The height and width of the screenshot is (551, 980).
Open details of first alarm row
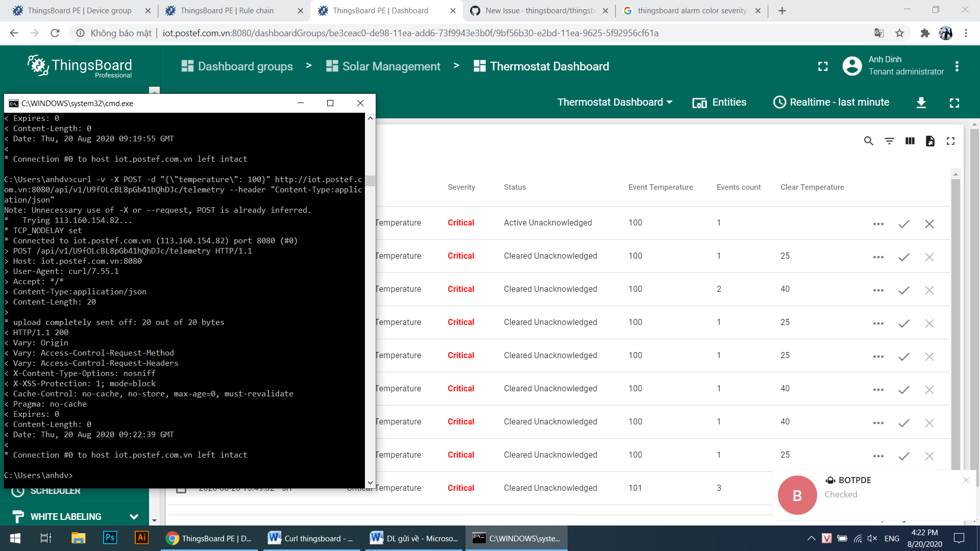[878, 224]
